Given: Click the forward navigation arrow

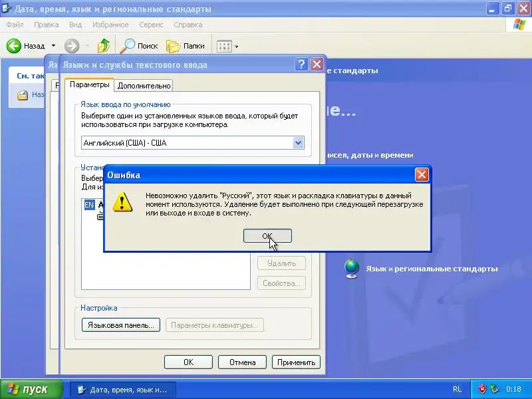Looking at the screenshot, I should pyautogui.click(x=72, y=46).
